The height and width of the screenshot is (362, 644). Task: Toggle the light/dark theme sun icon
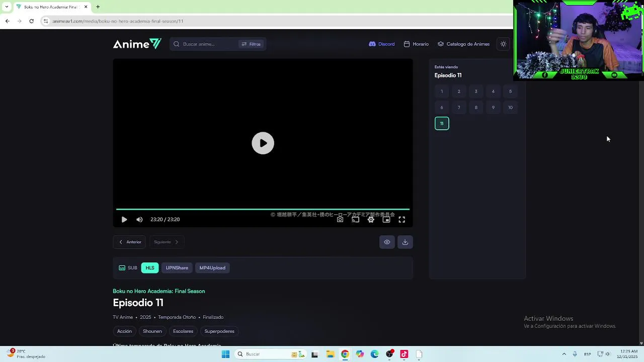tap(503, 44)
